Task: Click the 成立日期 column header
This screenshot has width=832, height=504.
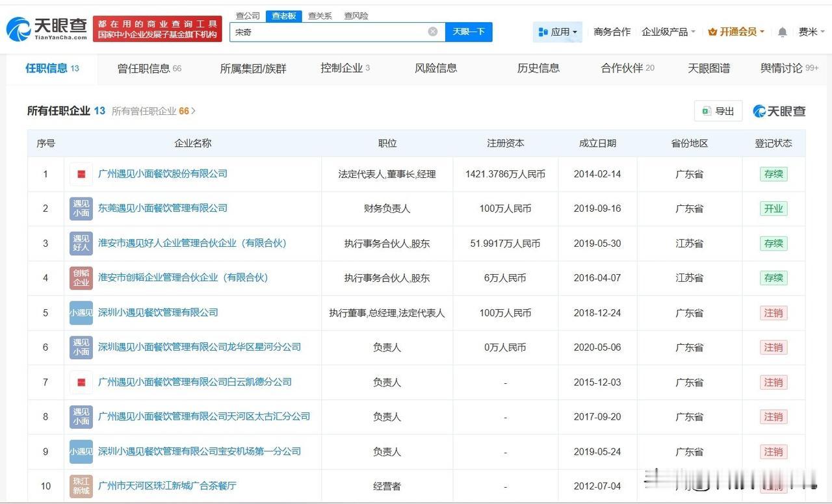Action: (597, 144)
